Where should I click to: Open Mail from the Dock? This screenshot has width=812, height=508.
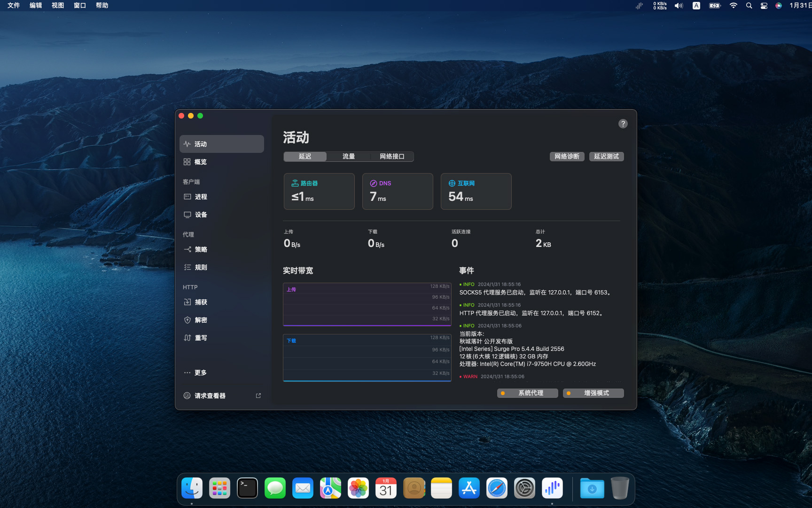(x=303, y=488)
